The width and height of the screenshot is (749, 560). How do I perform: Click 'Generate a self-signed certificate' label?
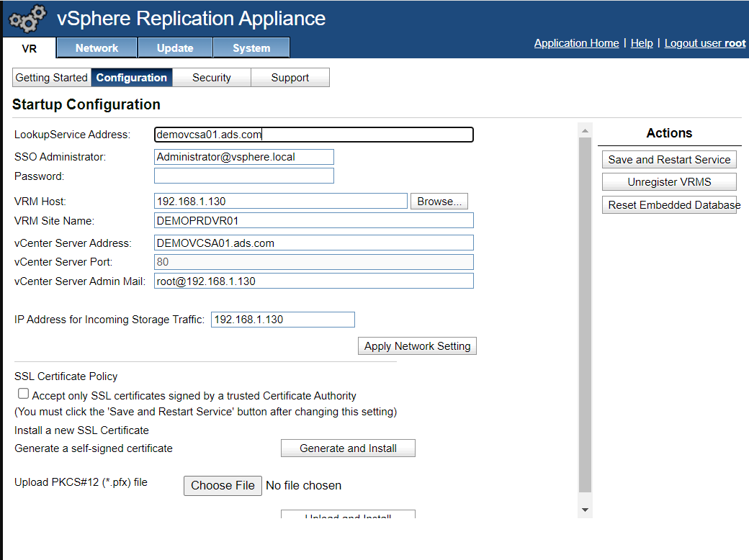[94, 448]
